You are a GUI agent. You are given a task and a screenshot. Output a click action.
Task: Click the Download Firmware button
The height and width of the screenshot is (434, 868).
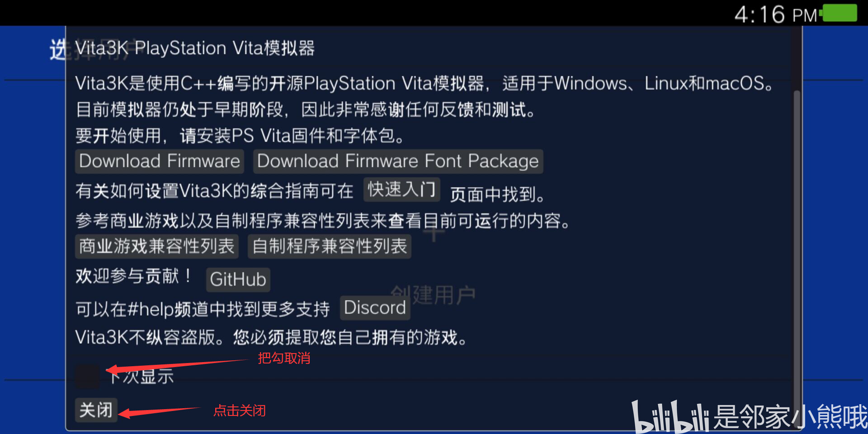pyautogui.click(x=160, y=161)
